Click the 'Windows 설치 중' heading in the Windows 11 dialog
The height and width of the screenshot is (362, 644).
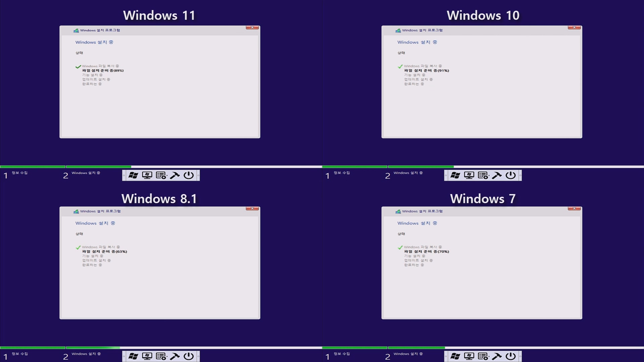point(94,42)
